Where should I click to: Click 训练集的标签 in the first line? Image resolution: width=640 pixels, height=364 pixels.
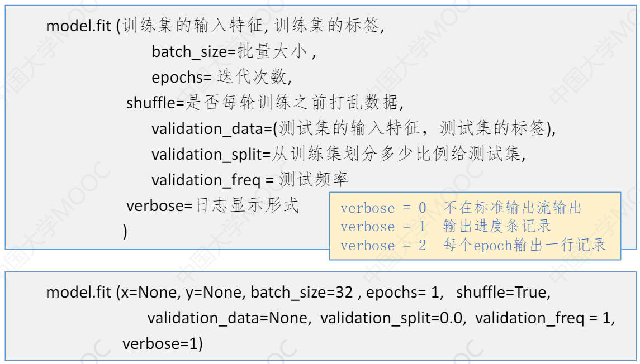(x=328, y=26)
